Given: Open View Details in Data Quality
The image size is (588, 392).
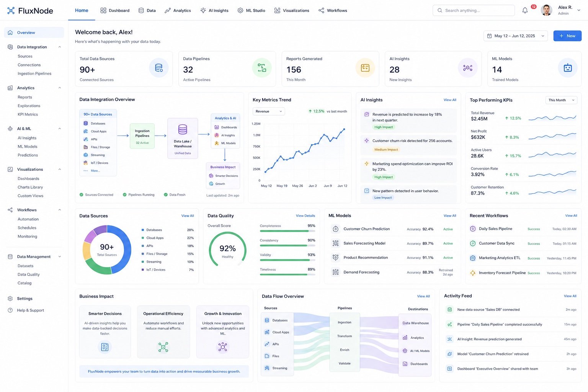Looking at the screenshot, I should [305, 216].
